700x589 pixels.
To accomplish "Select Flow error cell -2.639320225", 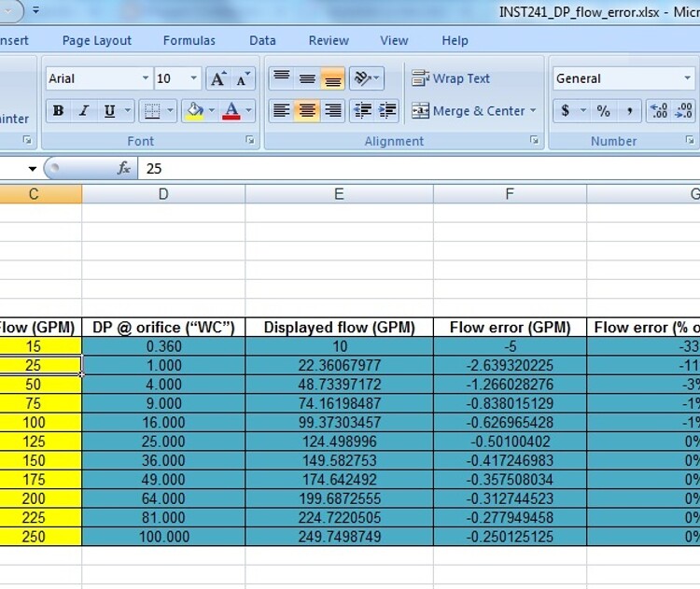I will pyautogui.click(x=510, y=365).
